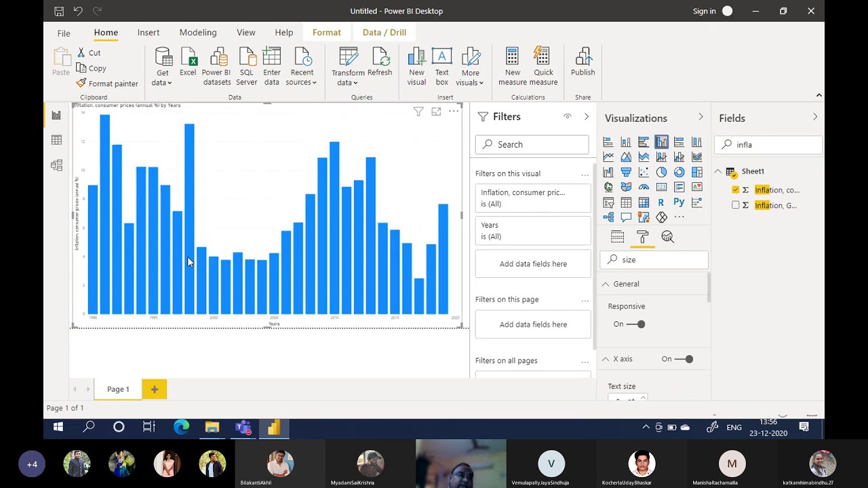Viewport: 868px width, 488px height.
Task: Select the stacked column chart visual
Action: [x=626, y=142]
